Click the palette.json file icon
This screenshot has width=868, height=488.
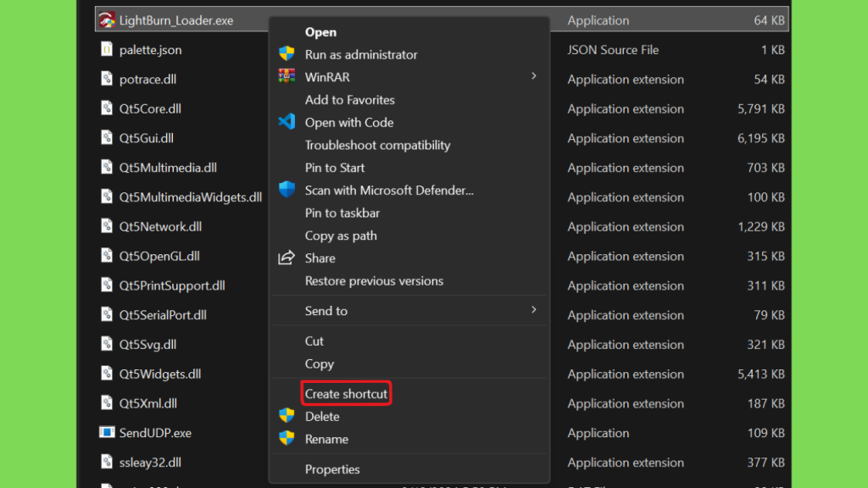point(107,49)
